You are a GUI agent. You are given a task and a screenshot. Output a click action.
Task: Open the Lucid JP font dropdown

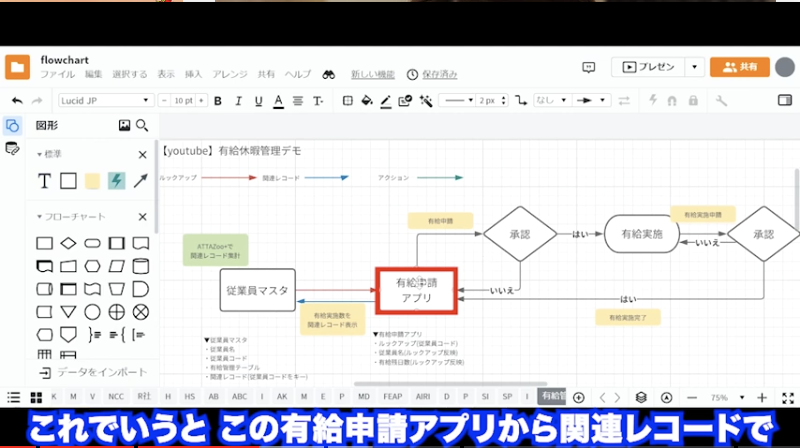tap(105, 101)
